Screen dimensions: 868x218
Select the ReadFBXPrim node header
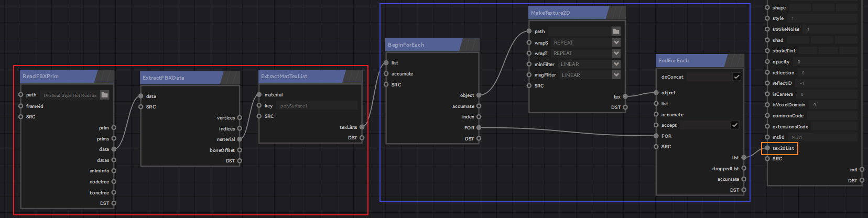(x=67, y=77)
